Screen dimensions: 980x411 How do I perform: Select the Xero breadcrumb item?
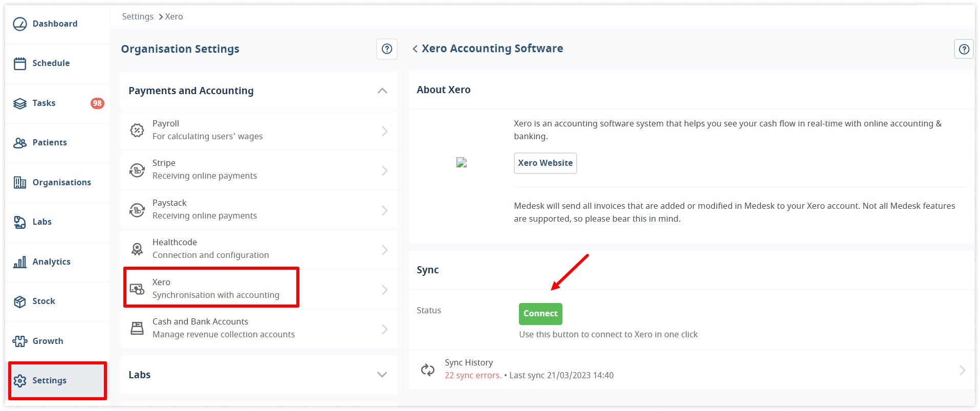click(174, 16)
